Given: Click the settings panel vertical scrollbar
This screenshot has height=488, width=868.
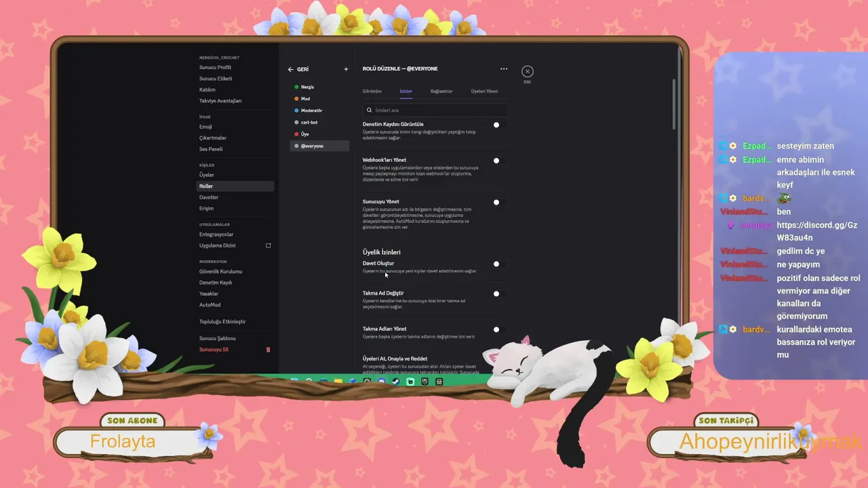Looking at the screenshot, I should [674, 104].
